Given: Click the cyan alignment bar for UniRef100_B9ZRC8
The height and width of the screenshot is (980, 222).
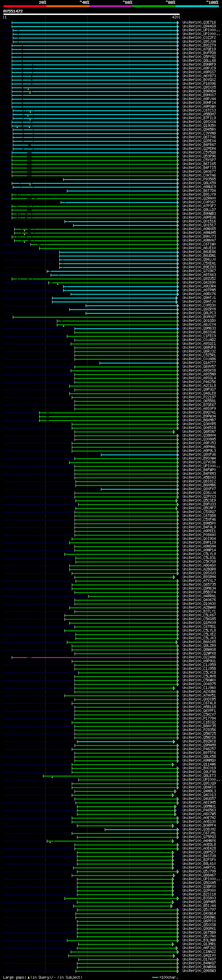Looking at the screenshot, I should (126, 742).
